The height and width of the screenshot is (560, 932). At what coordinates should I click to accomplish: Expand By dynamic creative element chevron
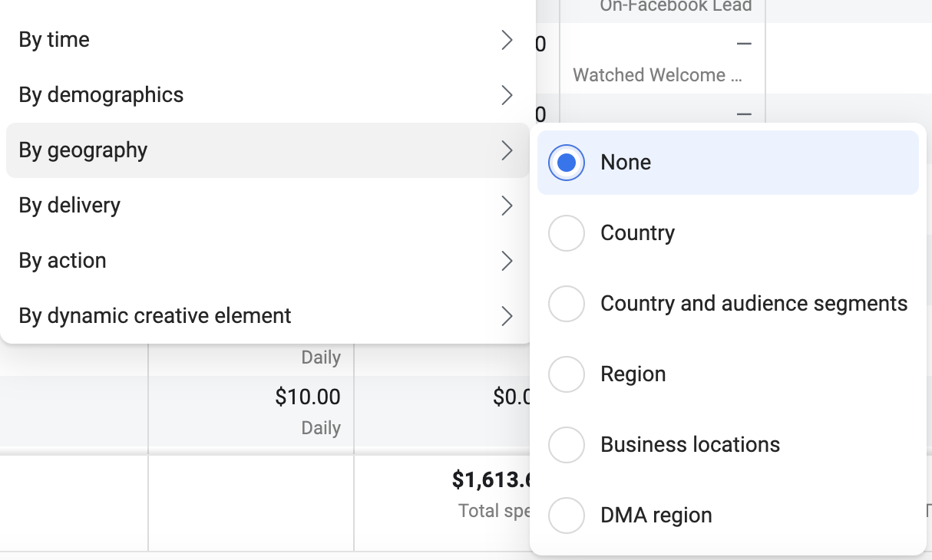[x=507, y=316]
